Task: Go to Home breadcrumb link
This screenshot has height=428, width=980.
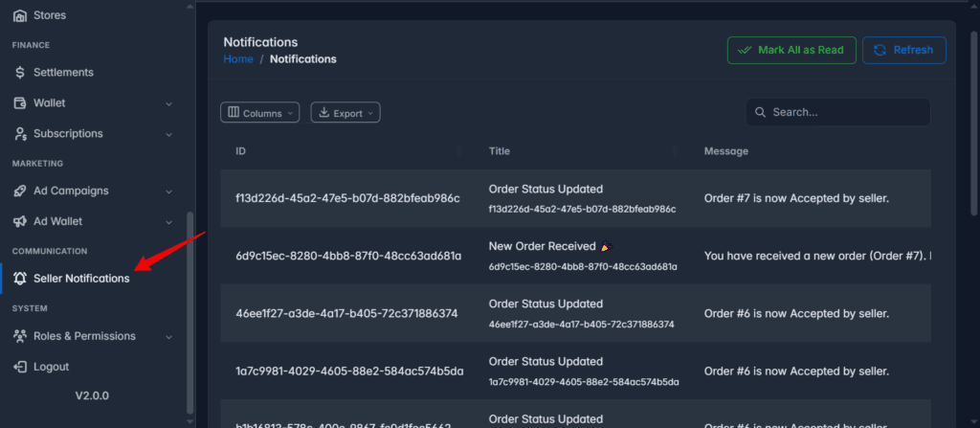Action: (238, 58)
